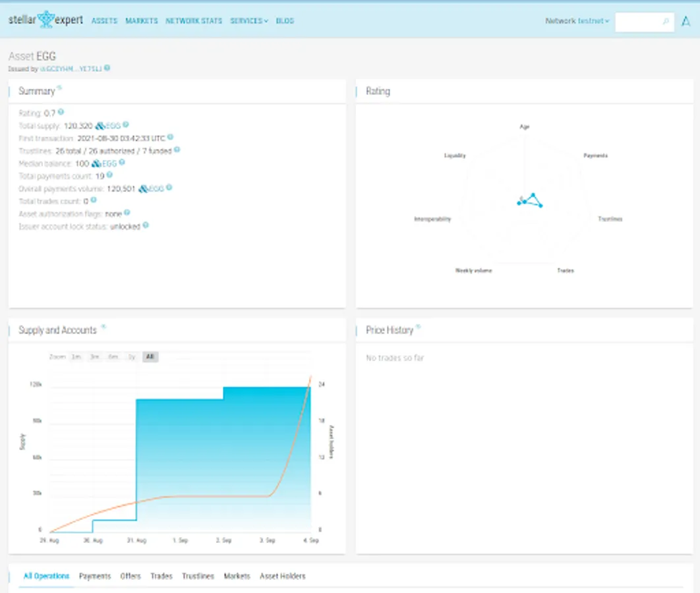The width and height of the screenshot is (700, 593).
Task: Switch to the Offers tab
Action: pos(131,576)
